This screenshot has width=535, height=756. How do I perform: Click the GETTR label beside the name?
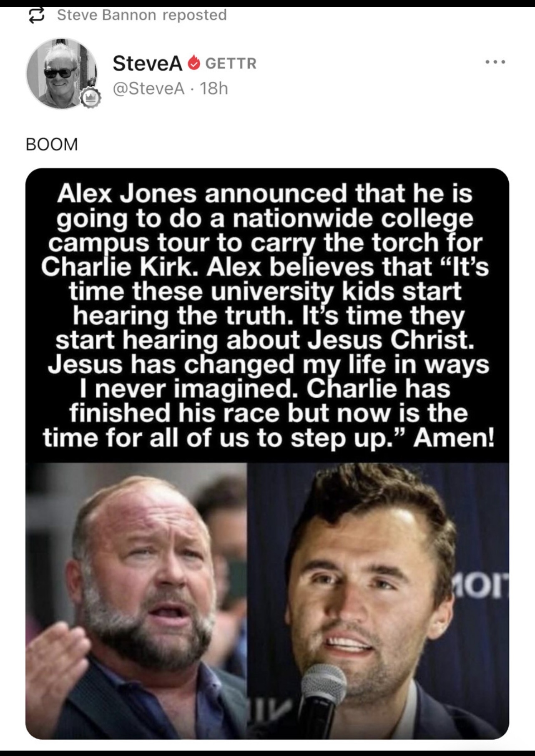(231, 63)
